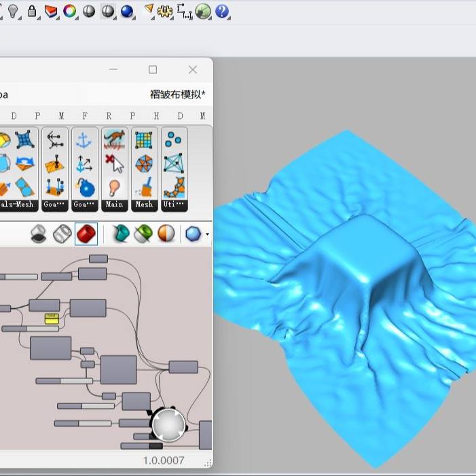Click the glossy blue render sphere icon
476x476 pixels.
click(x=127, y=12)
